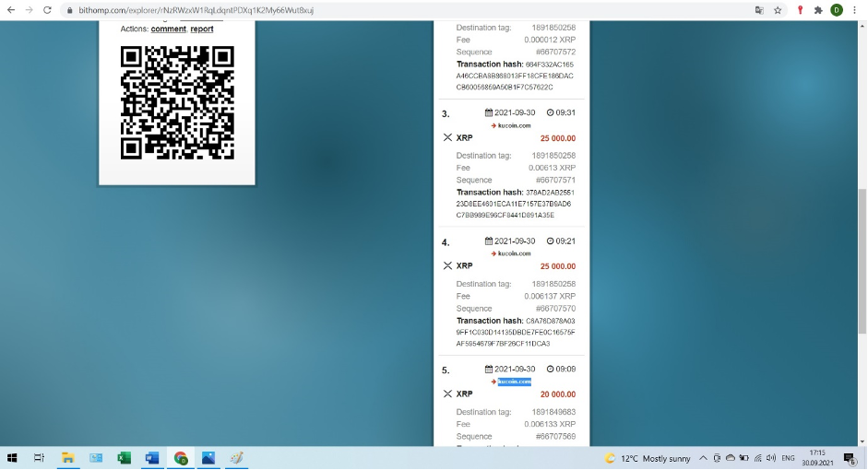Go back to the previous page
Screen dimensions: 868x470
point(11,10)
